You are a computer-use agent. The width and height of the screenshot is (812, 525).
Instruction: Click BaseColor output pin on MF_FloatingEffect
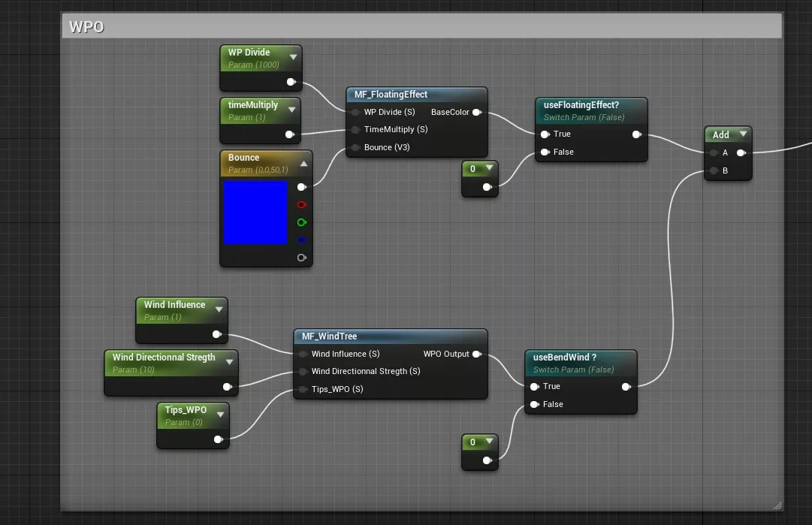tap(477, 113)
